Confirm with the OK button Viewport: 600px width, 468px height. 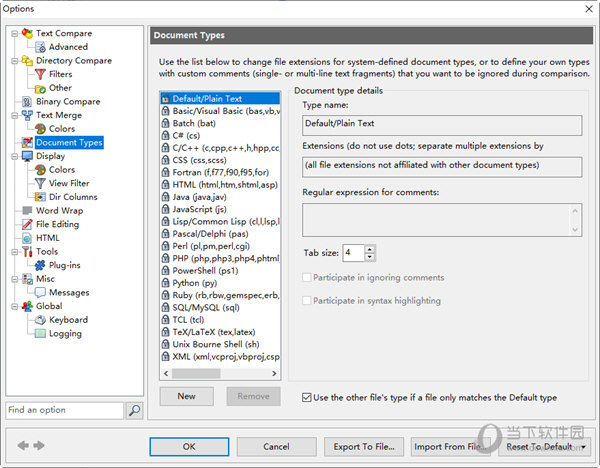click(x=189, y=447)
